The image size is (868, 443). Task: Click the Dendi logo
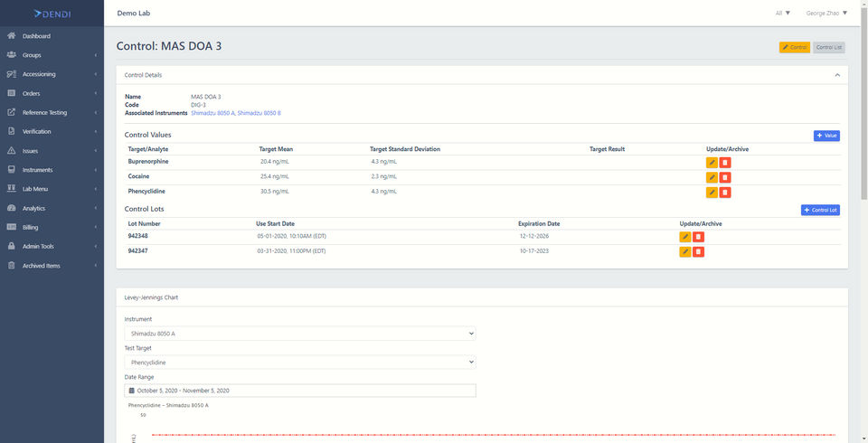(52, 14)
